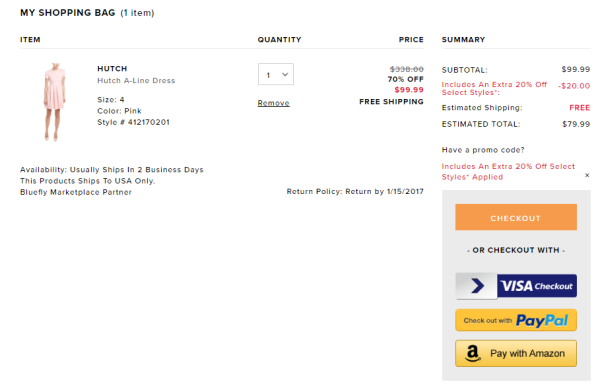Image resolution: width=600 pixels, height=388 pixels.
Task: Open Hutch A-Line Dress product link
Action: coord(136,80)
